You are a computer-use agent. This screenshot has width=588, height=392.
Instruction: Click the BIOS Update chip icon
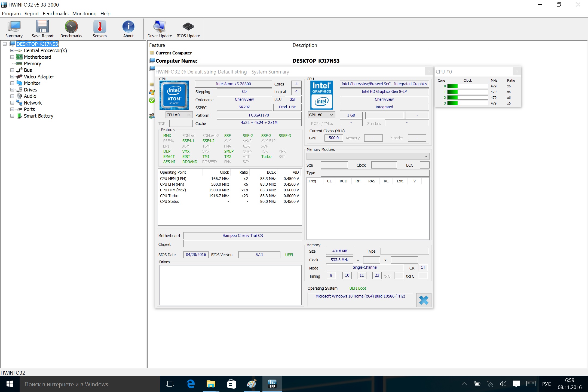click(188, 26)
